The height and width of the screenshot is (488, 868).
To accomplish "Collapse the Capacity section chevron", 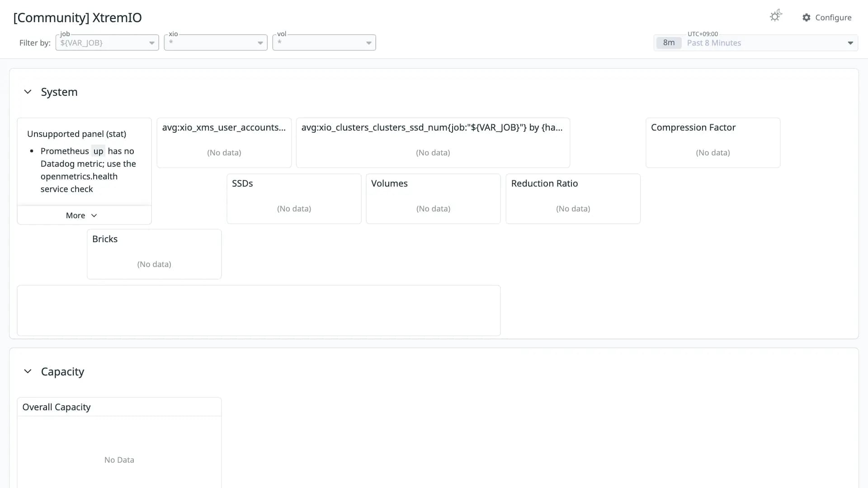I will pos(28,371).
